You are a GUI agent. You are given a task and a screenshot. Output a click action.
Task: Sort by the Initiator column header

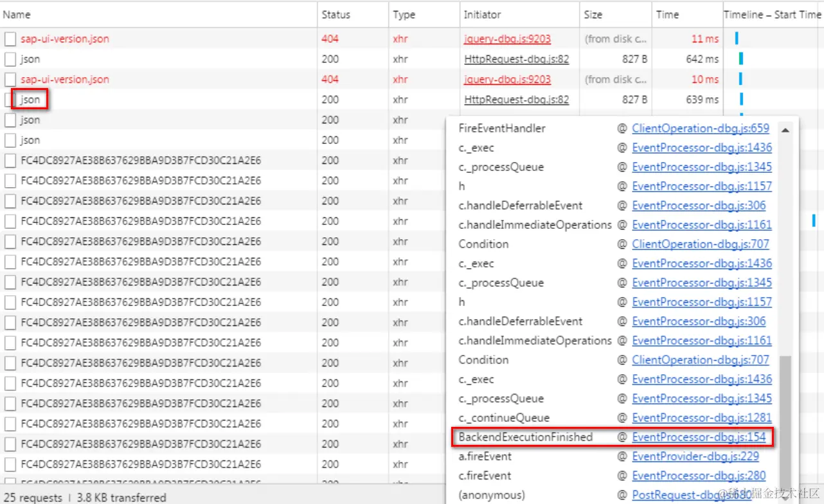click(519, 14)
